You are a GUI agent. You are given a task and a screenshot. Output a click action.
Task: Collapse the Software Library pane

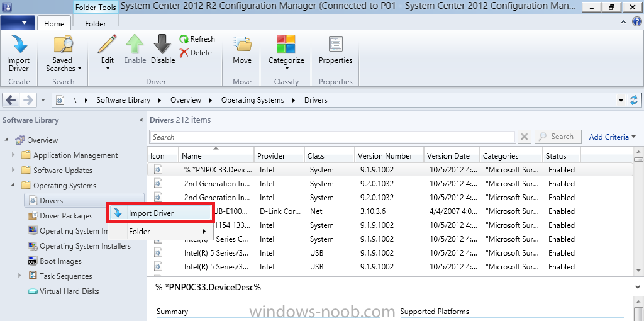coord(142,120)
